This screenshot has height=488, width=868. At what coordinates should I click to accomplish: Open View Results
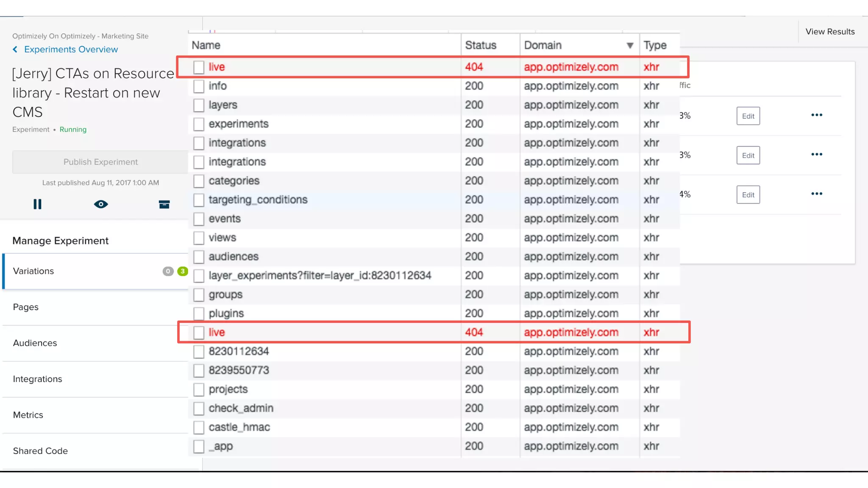829,32
